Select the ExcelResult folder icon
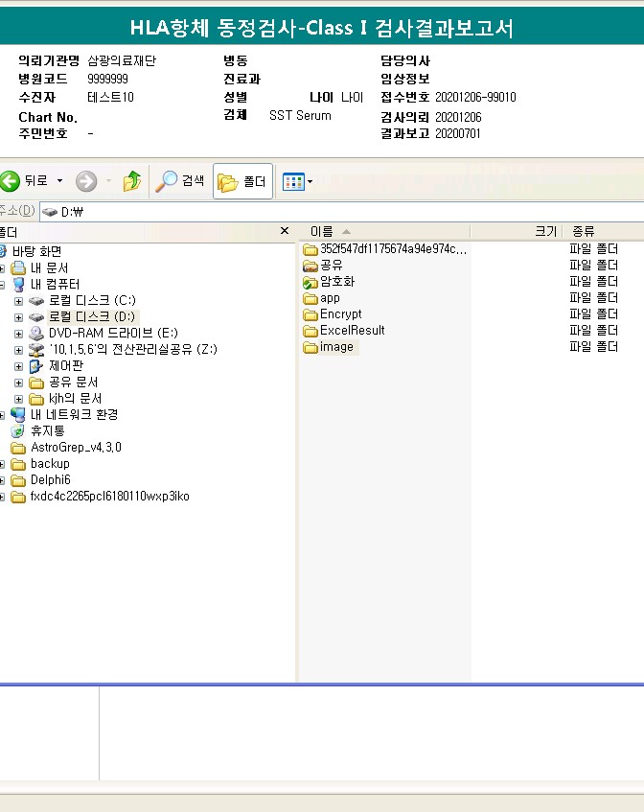The width and height of the screenshot is (644, 812). (310, 331)
